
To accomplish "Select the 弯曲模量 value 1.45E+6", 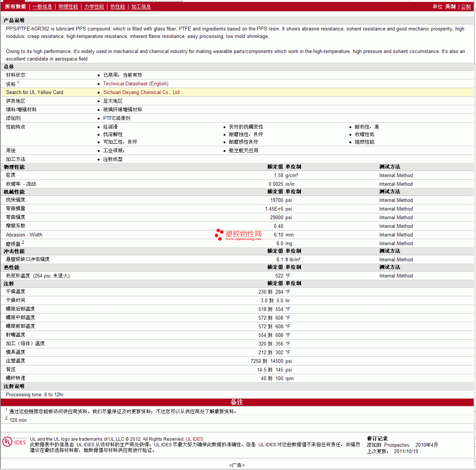I will coord(274,209).
